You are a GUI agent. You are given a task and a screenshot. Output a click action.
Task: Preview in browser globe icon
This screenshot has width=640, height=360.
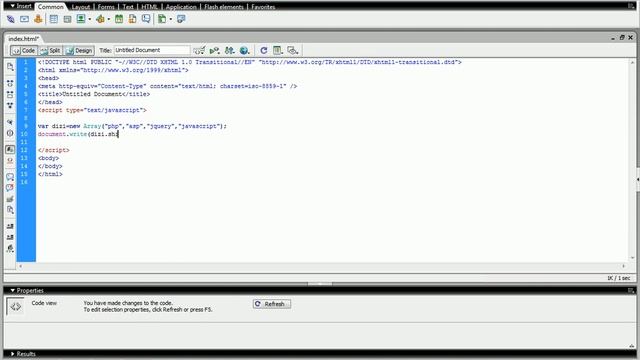(244, 51)
